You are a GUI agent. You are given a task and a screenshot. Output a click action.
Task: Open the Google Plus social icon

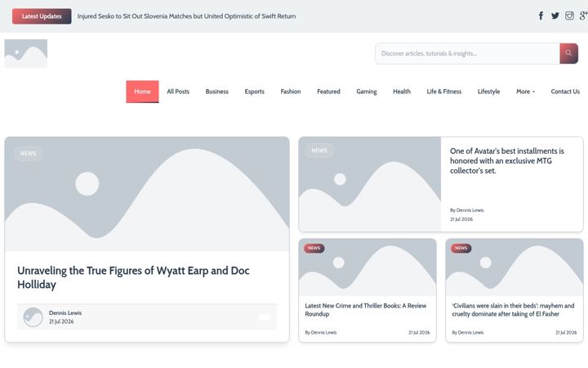tap(583, 16)
